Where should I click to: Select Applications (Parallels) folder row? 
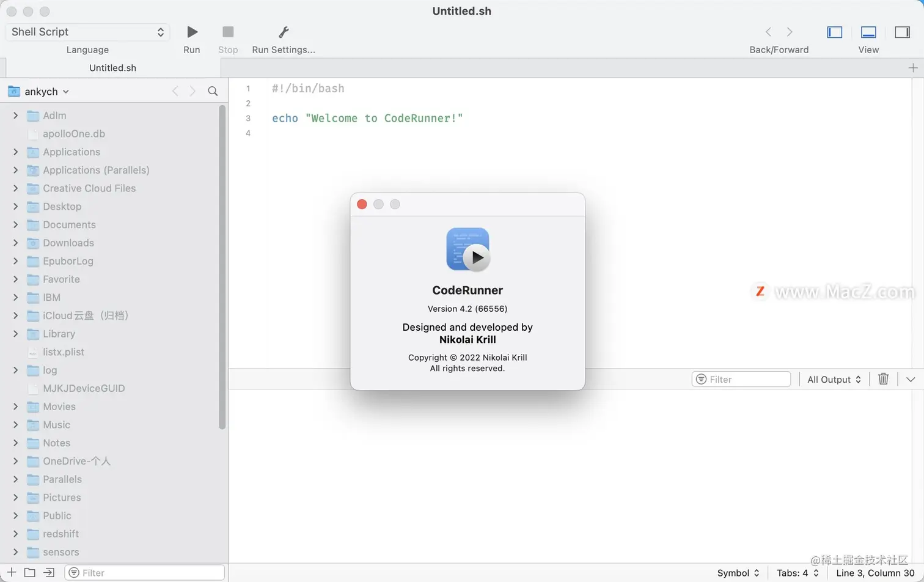[110, 170]
